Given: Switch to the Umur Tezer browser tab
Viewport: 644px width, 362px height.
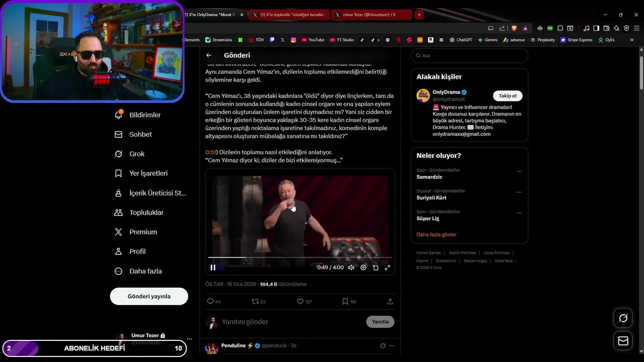Looking at the screenshot, I should [x=372, y=15].
